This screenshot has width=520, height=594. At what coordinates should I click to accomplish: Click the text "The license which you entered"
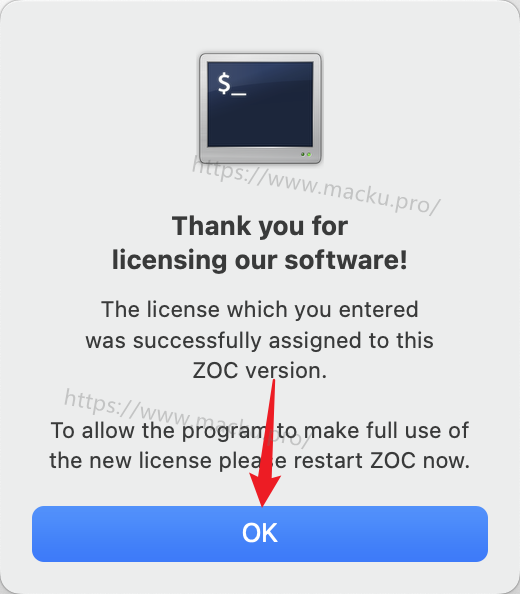[x=260, y=310]
